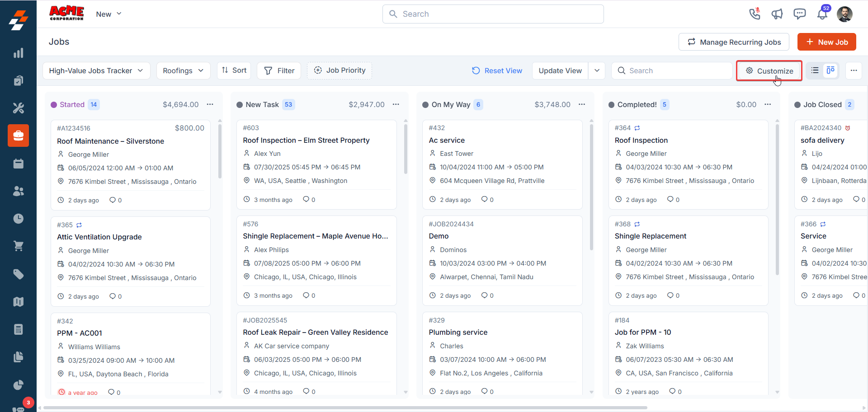Toggle the chat speech-bubble icon in top bar
The image size is (868, 412).
tap(800, 14)
